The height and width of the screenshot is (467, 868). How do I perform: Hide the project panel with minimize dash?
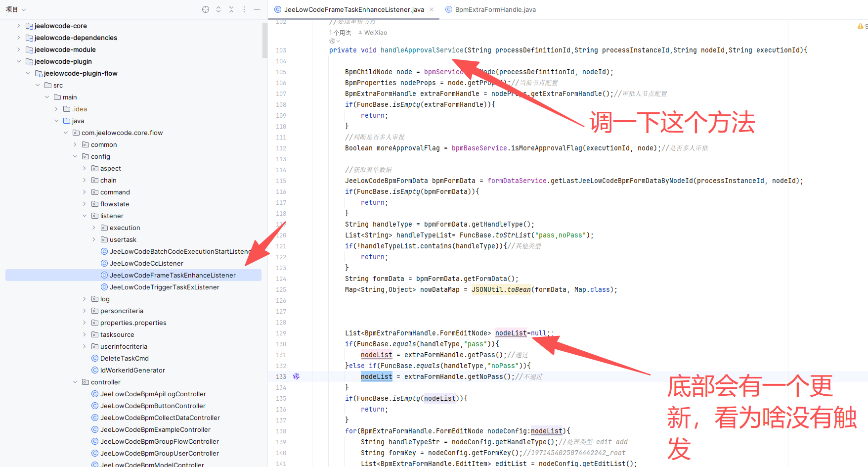(257, 9)
